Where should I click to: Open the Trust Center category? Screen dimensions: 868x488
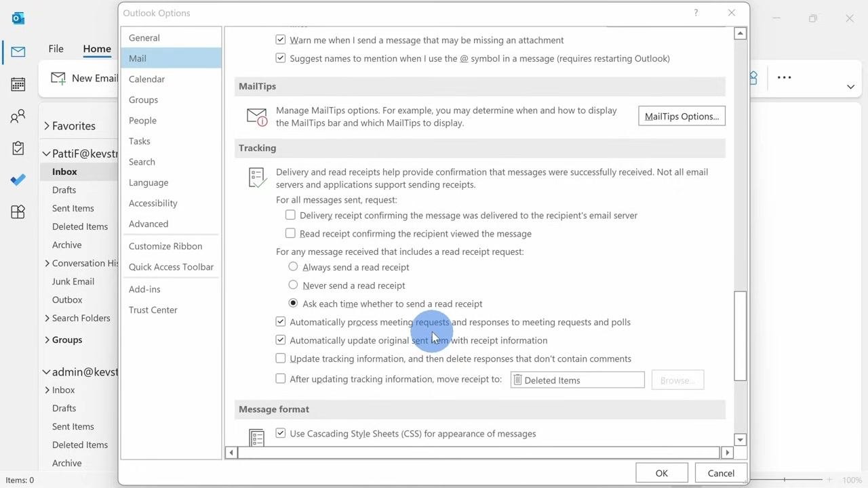coord(171,310)
